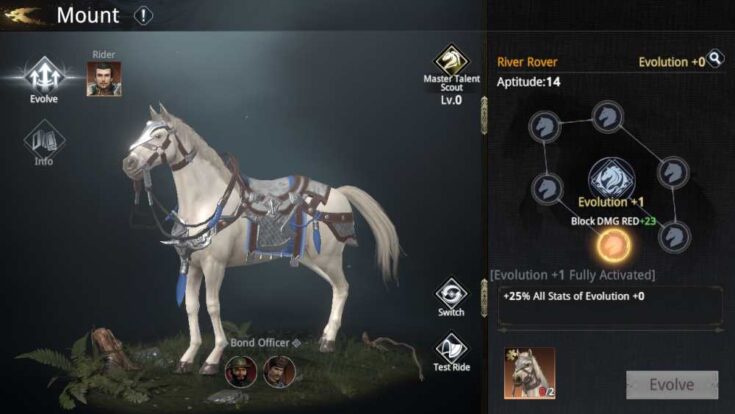Select the Evolve icon in left sidebar
The image size is (735, 414).
pos(44,79)
